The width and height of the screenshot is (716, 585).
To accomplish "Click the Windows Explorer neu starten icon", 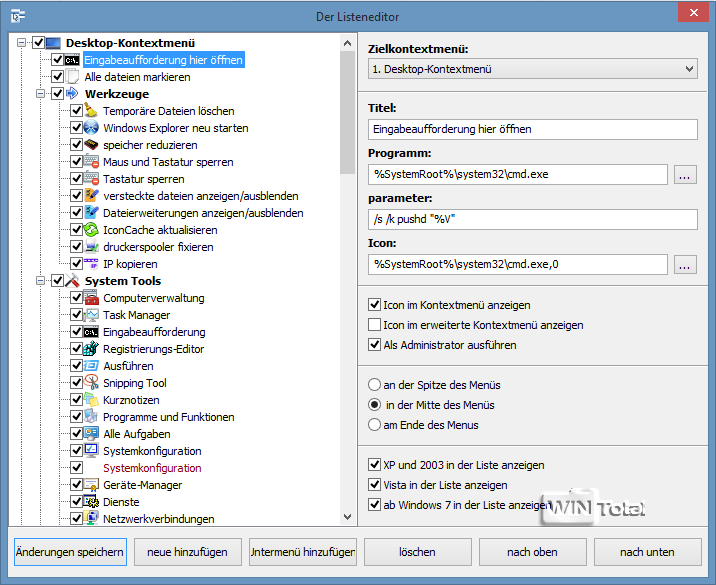I will tap(91, 127).
